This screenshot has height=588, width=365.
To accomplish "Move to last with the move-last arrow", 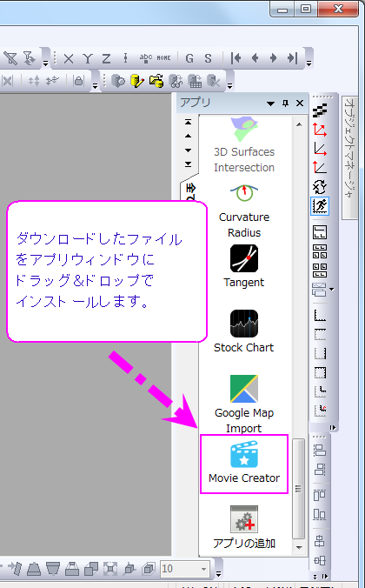I will coord(293,58).
